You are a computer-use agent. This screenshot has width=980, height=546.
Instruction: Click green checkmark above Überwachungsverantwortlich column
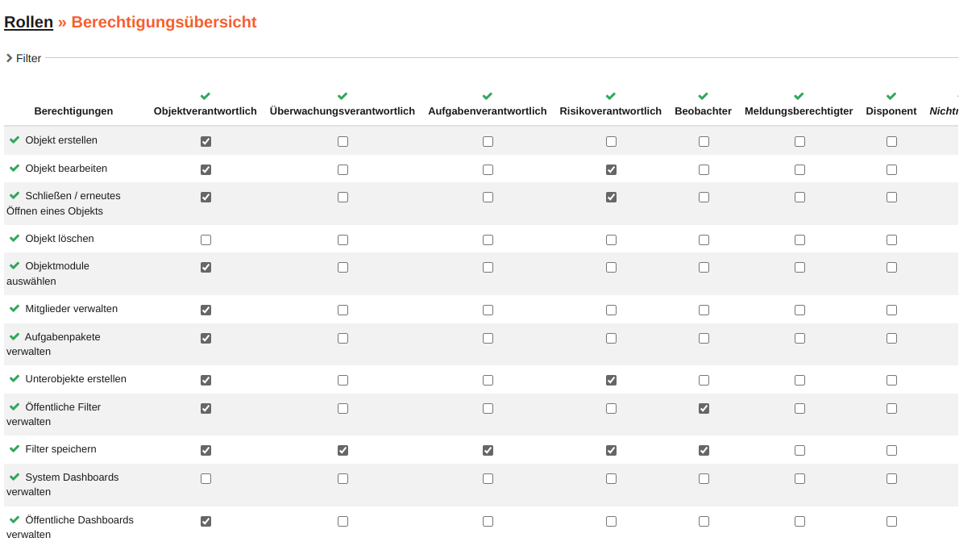point(343,96)
